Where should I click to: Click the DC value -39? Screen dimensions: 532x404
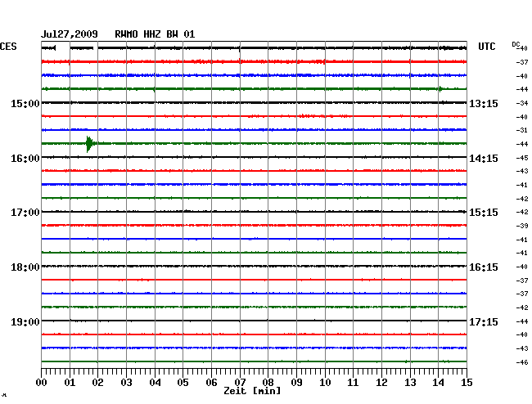(522, 226)
